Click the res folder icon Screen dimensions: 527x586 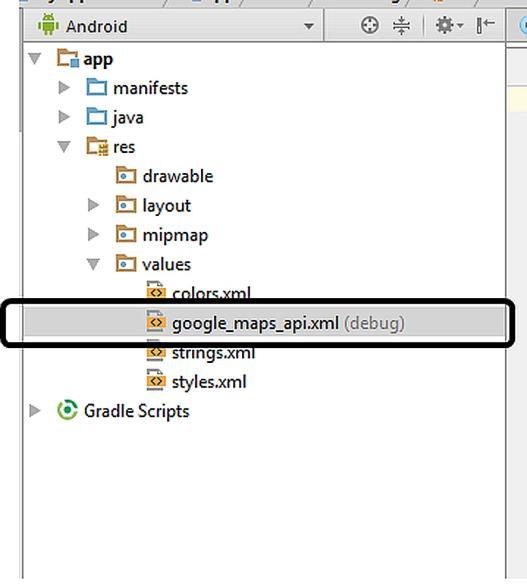click(x=97, y=146)
